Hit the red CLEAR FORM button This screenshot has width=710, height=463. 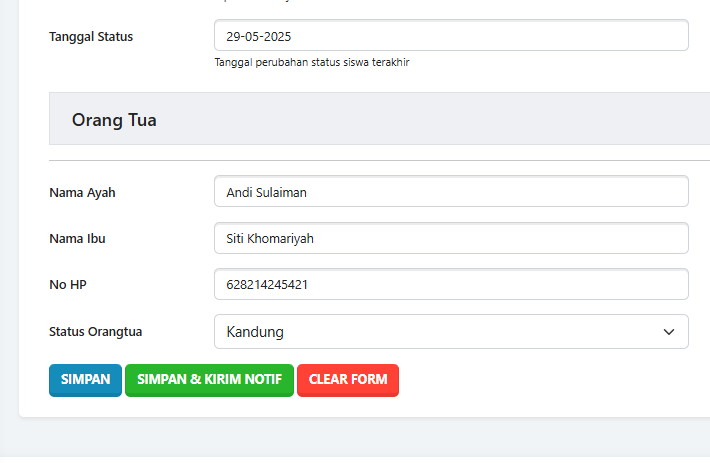348,380
